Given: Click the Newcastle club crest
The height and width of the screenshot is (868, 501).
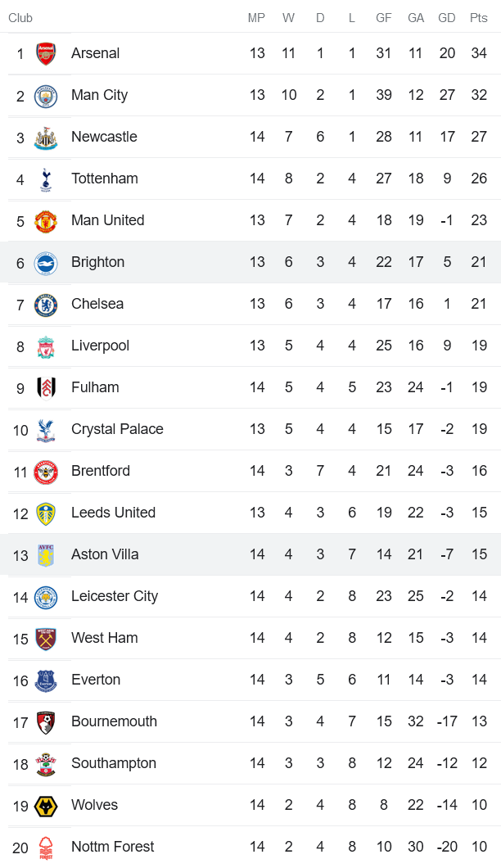Looking at the screenshot, I should (x=46, y=138).
